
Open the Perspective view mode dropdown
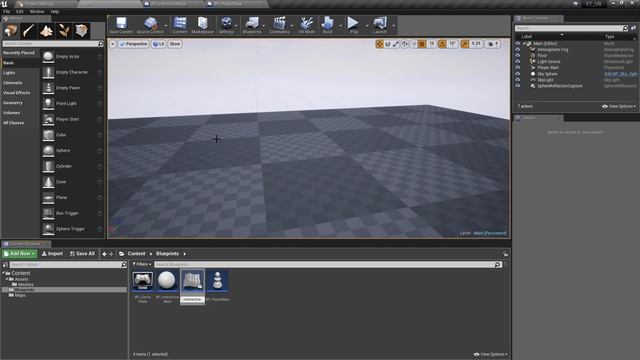(133, 44)
